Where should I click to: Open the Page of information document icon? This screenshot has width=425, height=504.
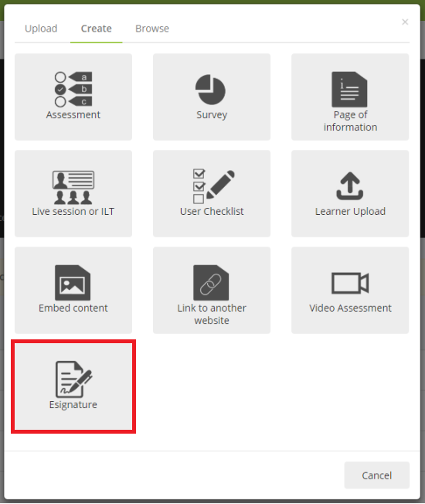pyautogui.click(x=349, y=90)
